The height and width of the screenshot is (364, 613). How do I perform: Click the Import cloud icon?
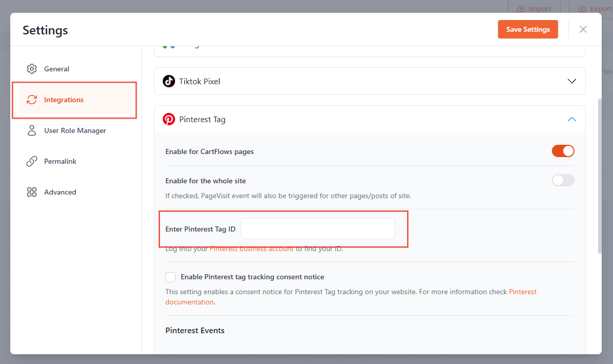click(x=522, y=9)
